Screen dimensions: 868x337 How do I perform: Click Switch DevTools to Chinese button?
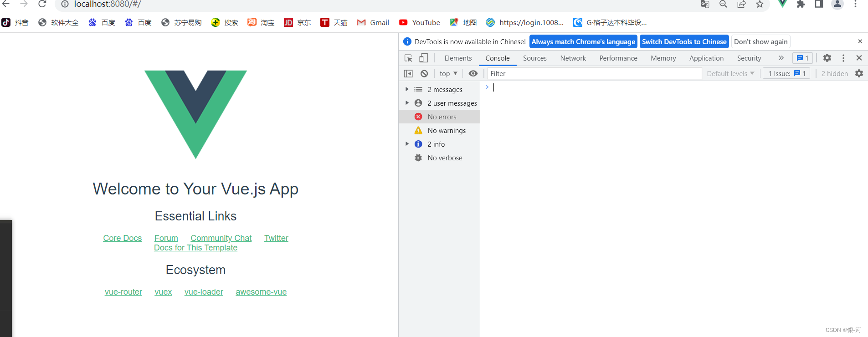coord(684,41)
